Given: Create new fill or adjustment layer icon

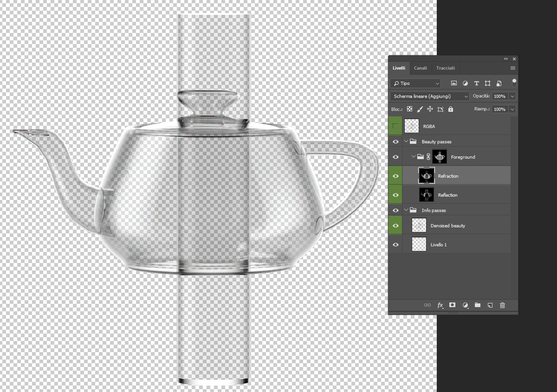Looking at the screenshot, I should (x=466, y=305).
